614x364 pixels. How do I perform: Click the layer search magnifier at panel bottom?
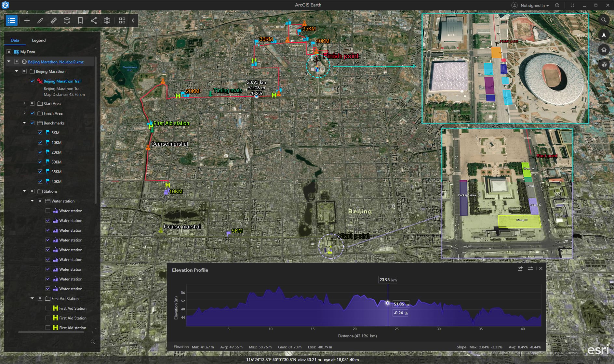(93, 342)
